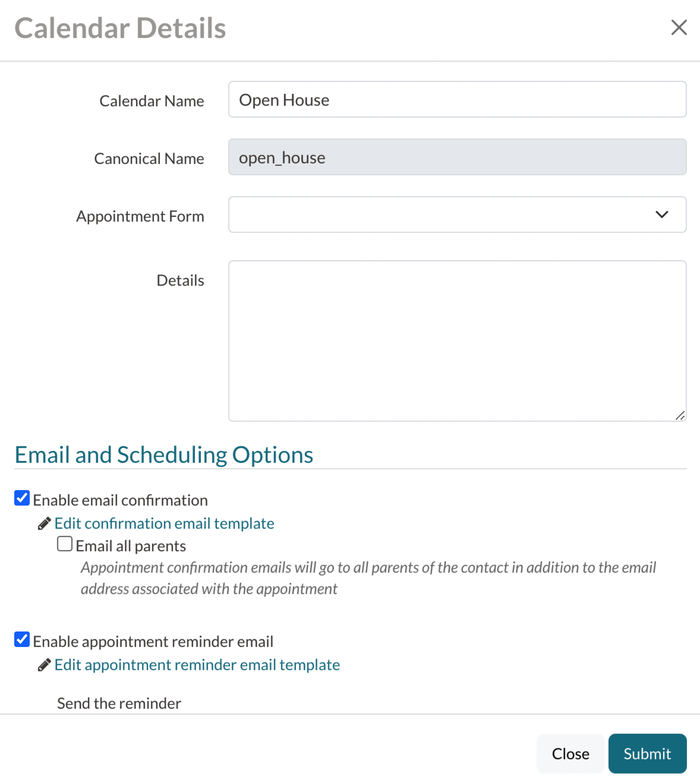This screenshot has width=700, height=783.
Task: Click the Appointment Form label
Action: coord(140,216)
